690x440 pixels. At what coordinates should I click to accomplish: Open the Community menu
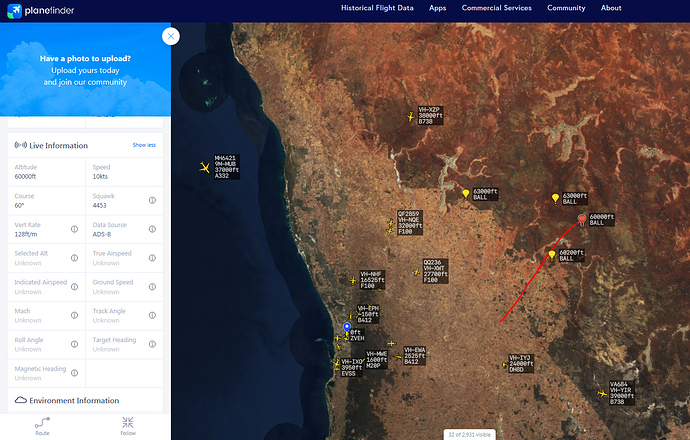coord(566,8)
